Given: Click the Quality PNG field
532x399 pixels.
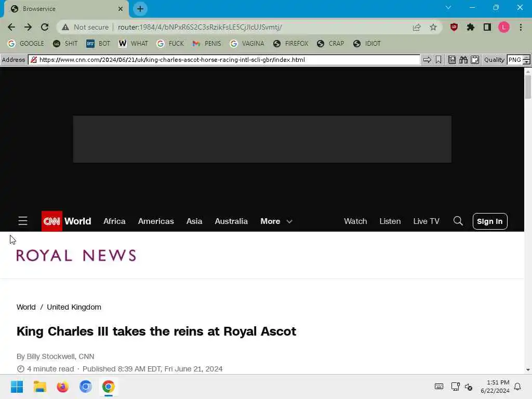Looking at the screenshot, I should 515,60.
